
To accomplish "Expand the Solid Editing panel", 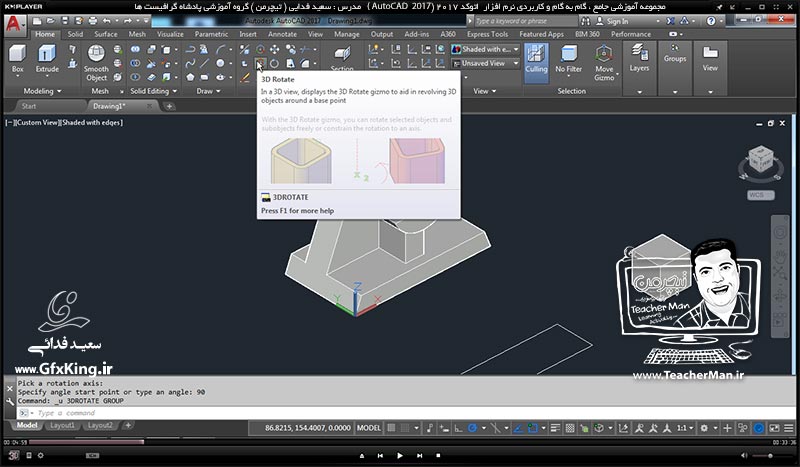I will point(154,91).
